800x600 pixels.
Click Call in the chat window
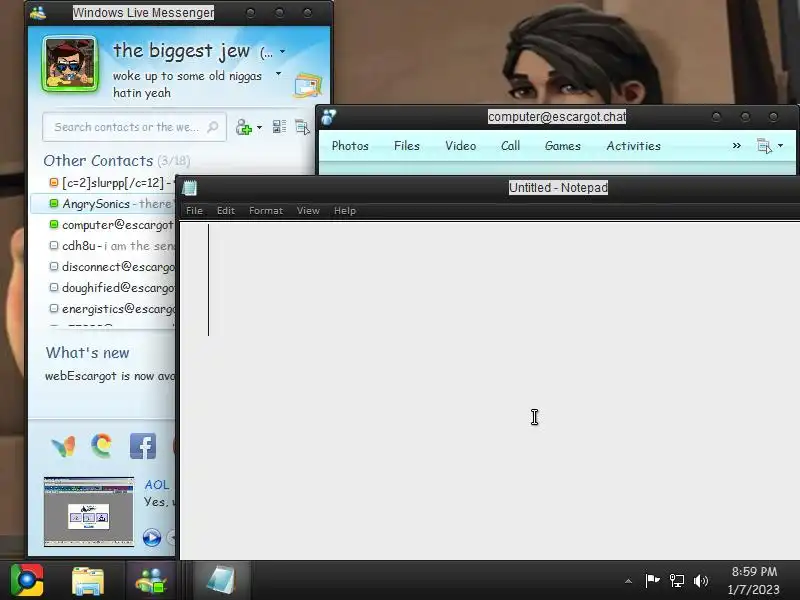(x=510, y=146)
